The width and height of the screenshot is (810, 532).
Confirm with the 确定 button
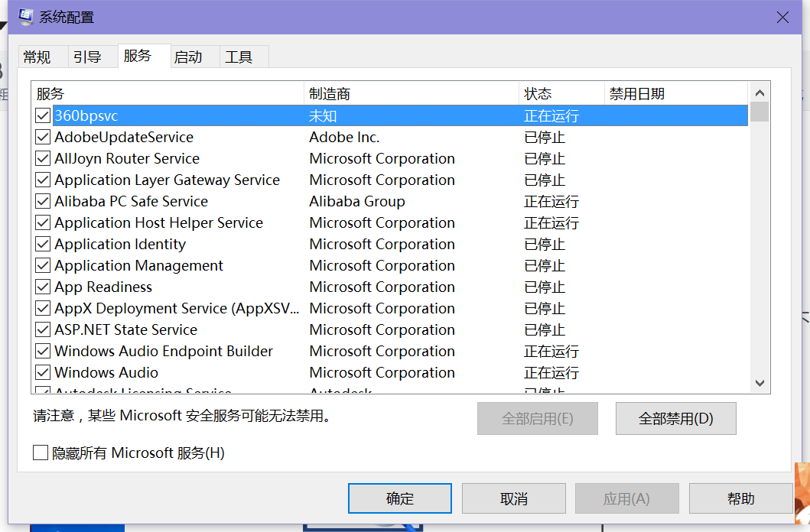pyautogui.click(x=400, y=498)
